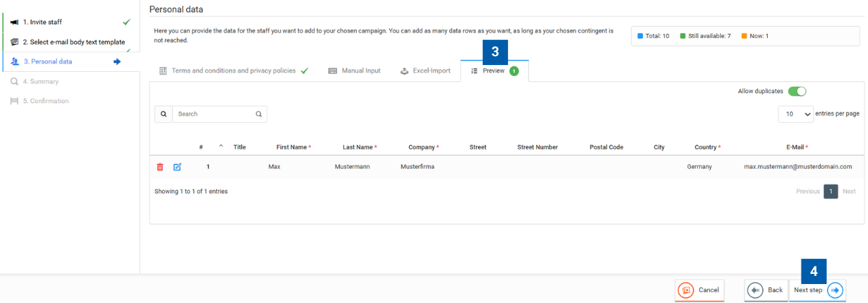This screenshot has width=868, height=303.
Task: Sort by Title column header
Action: (239, 147)
